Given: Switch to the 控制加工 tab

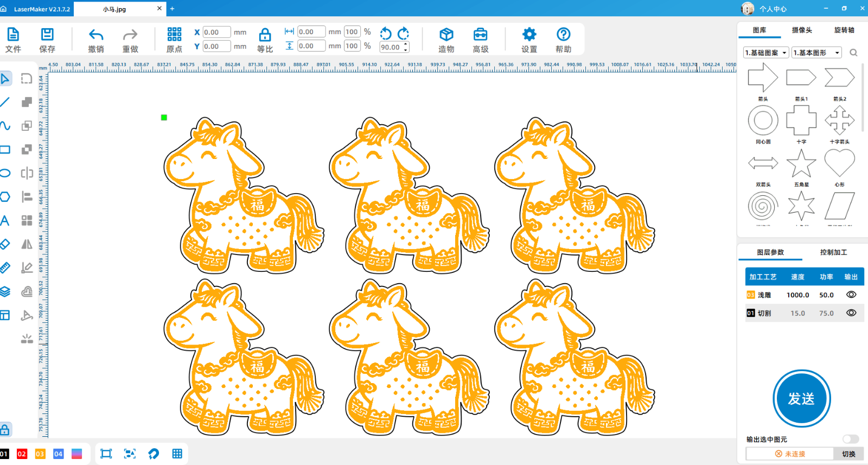Looking at the screenshot, I should pos(833,252).
